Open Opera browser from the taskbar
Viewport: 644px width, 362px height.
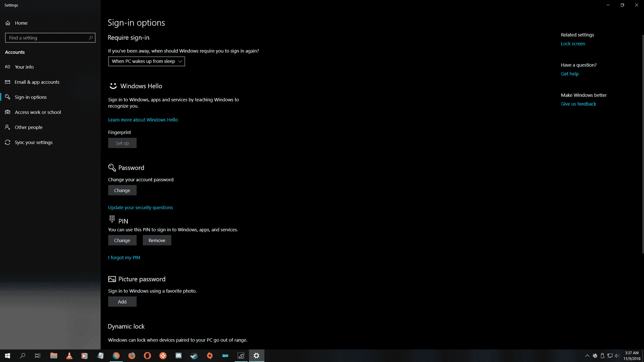pyautogui.click(x=147, y=356)
